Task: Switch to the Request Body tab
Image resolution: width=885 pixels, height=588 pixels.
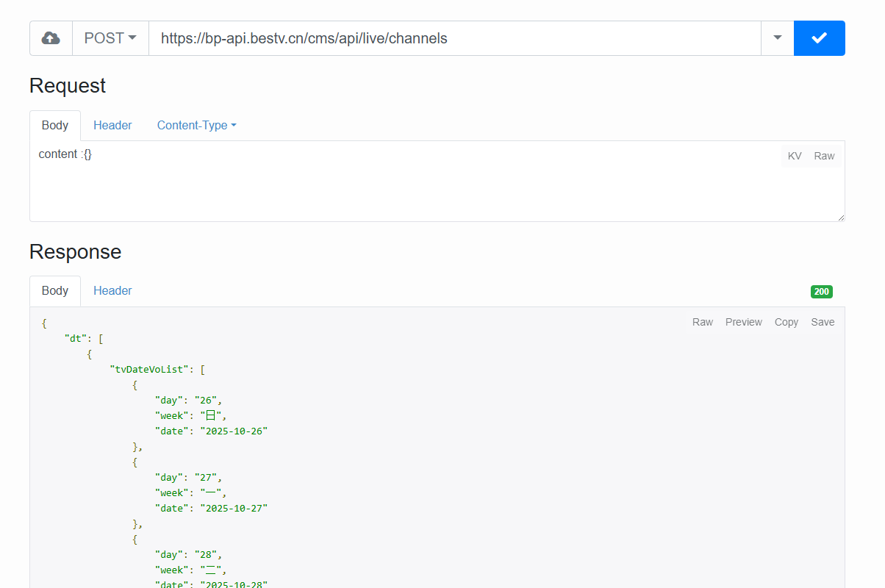Action: coord(55,125)
